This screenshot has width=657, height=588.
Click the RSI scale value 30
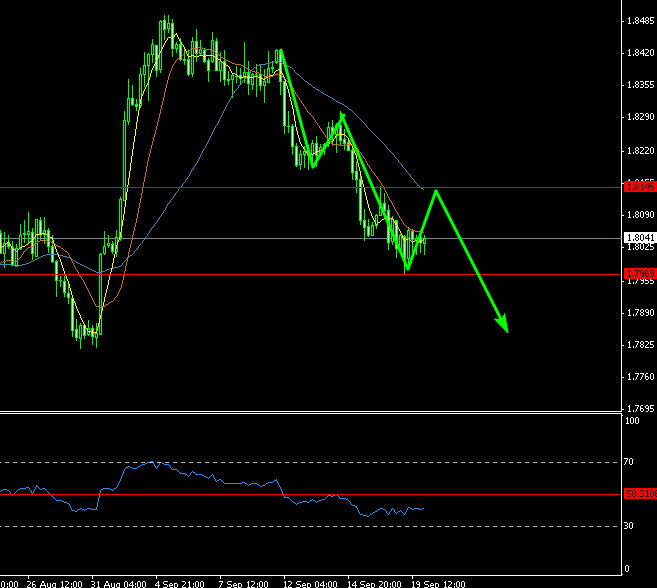pyautogui.click(x=629, y=526)
